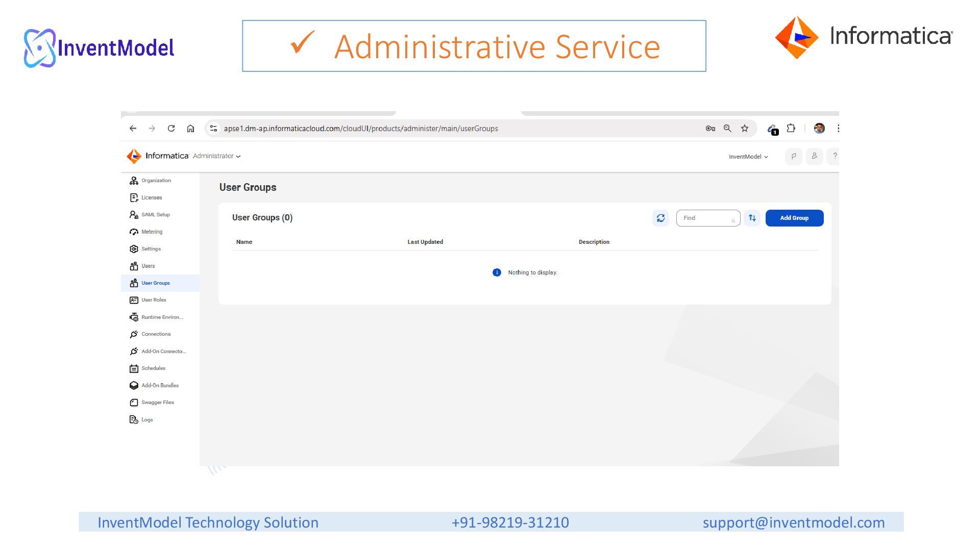Click the User Groups (0) heading
The width and height of the screenshot is (980, 551).
262,218
